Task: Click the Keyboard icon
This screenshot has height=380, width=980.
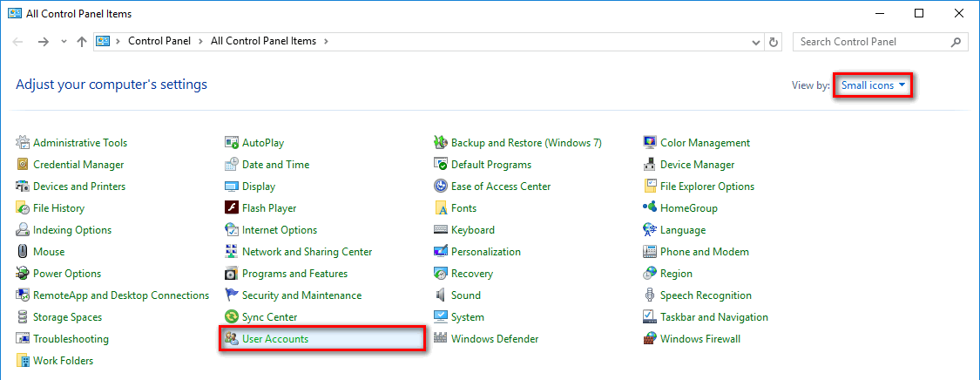Action: pos(441,230)
